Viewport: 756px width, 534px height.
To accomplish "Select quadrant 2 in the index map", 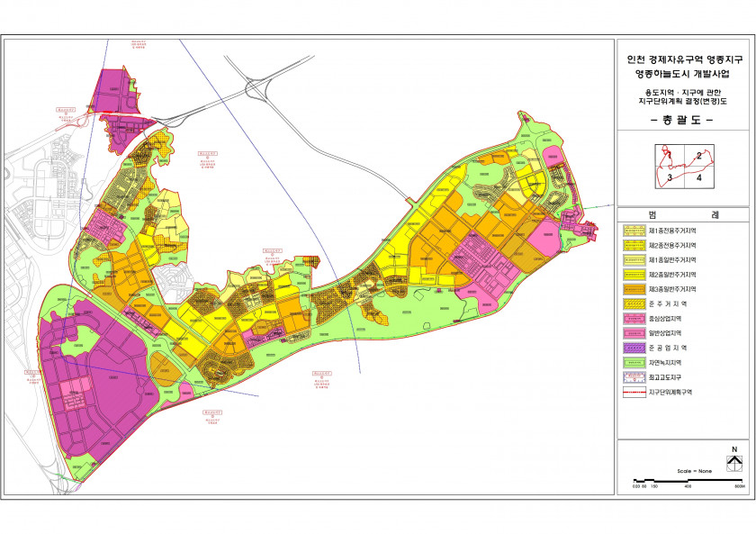I will pos(698,156).
